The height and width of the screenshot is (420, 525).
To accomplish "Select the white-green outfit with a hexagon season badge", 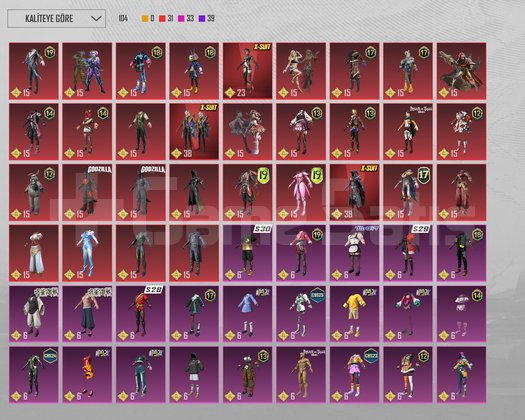I will [301, 314].
